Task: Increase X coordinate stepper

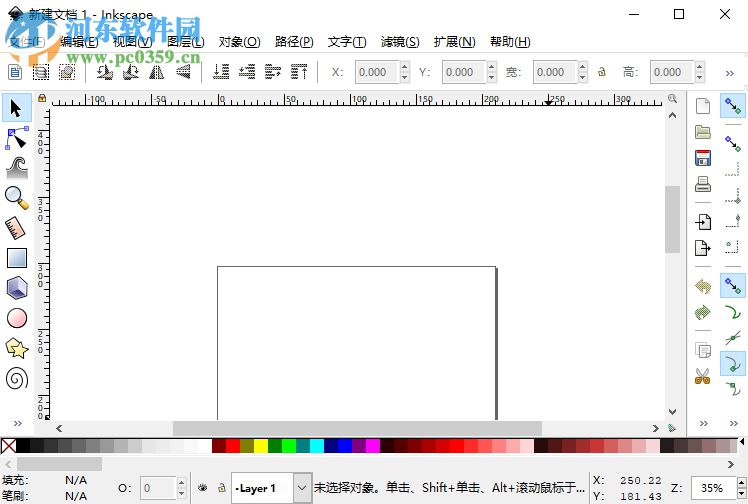Action: click(405, 67)
